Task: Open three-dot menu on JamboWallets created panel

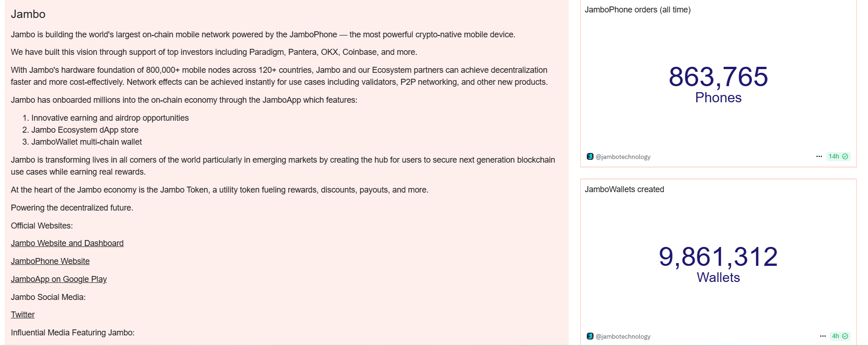Action: coord(823,336)
